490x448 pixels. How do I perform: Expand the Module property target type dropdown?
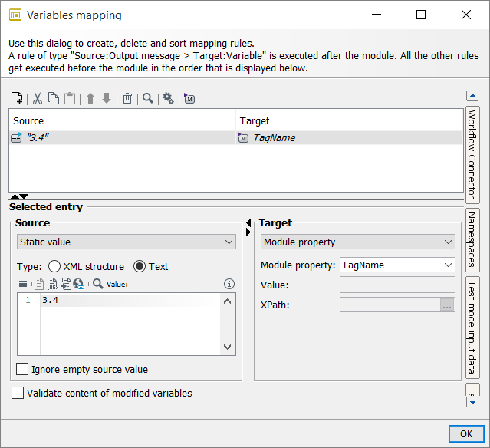[358, 242]
